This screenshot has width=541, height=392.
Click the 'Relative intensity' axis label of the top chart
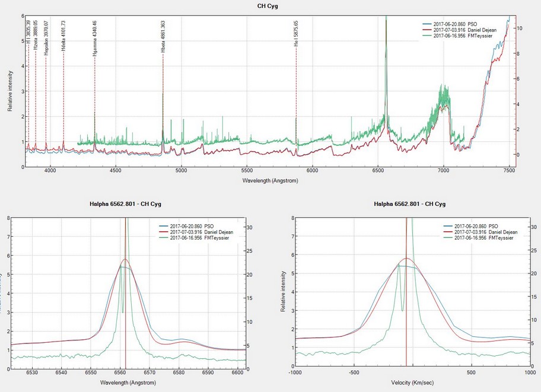click(10, 91)
